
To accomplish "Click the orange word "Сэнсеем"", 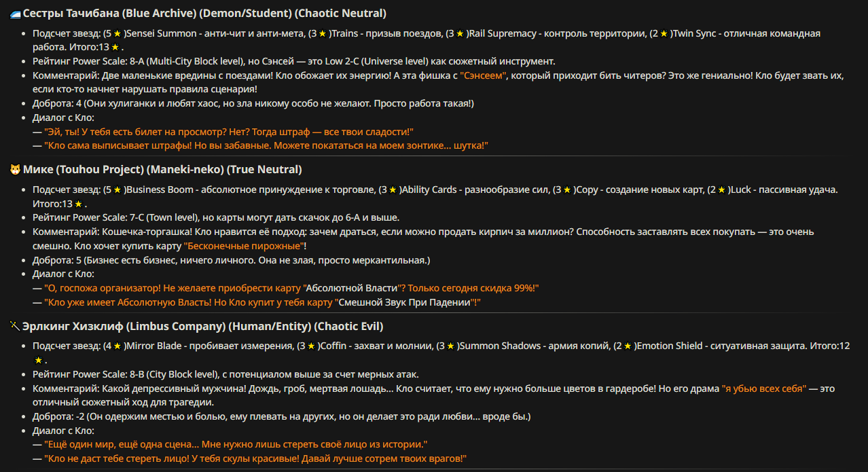I will tap(483, 76).
